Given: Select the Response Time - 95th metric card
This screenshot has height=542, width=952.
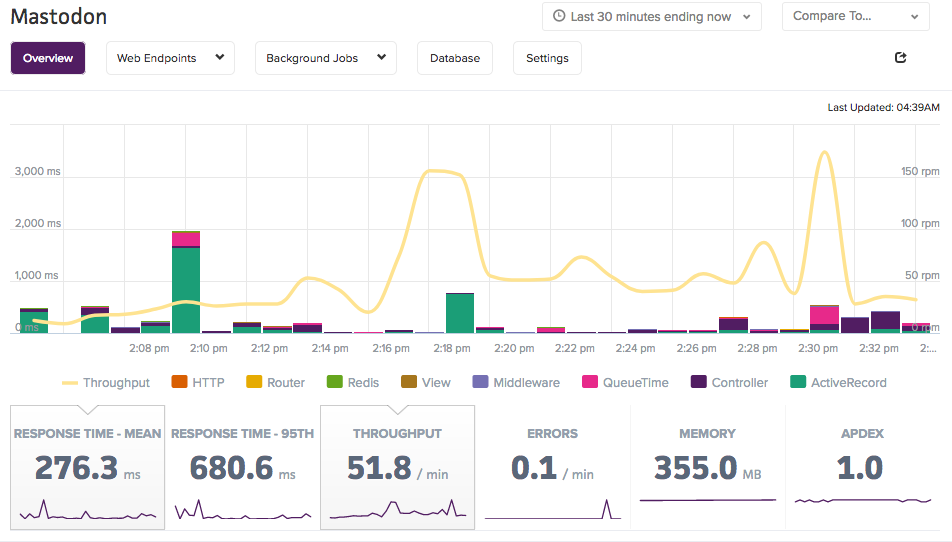Looking at the screenshot, I should coord(242,467).
